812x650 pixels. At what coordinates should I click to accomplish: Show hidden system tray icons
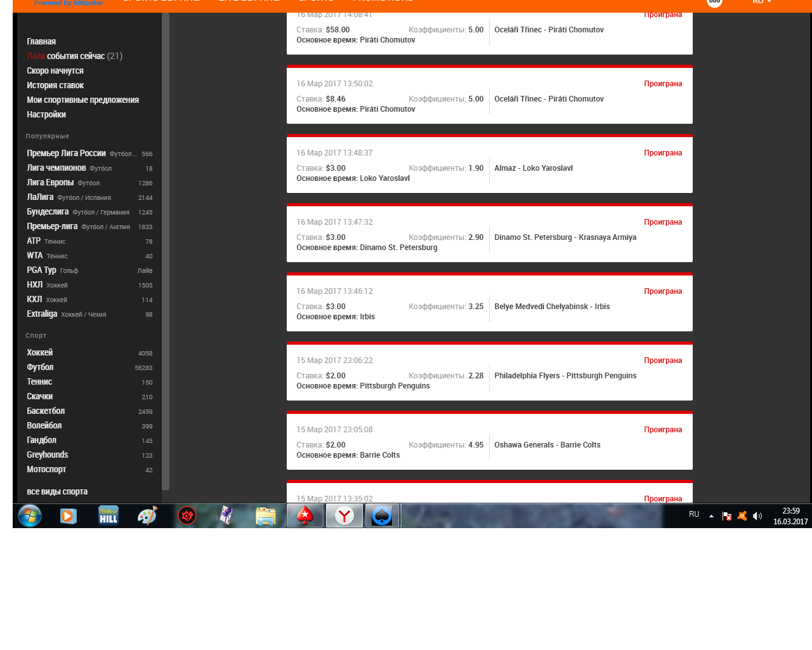(711, 516)
